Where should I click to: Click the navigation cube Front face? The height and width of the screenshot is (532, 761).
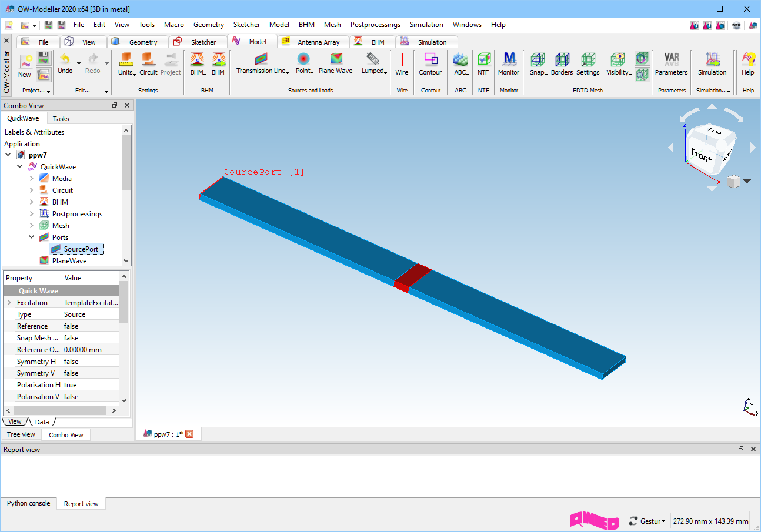pos(701,156)
